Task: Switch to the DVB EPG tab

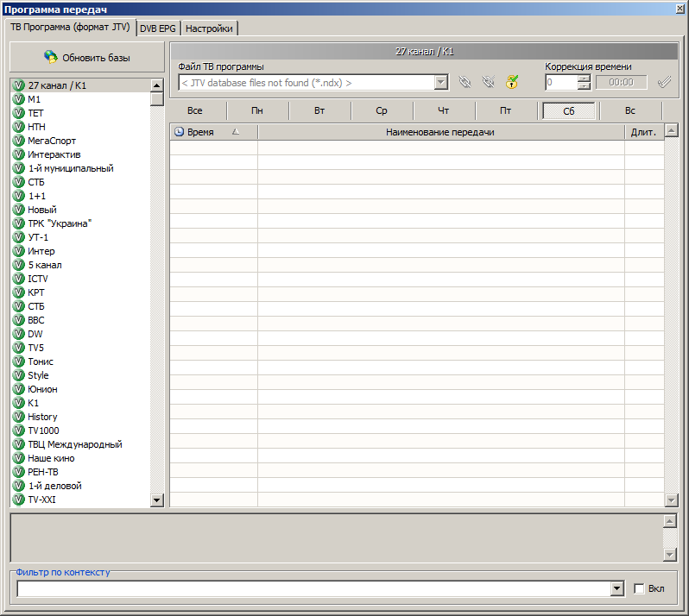Action: pyautogui.click(x=158, y=28)
